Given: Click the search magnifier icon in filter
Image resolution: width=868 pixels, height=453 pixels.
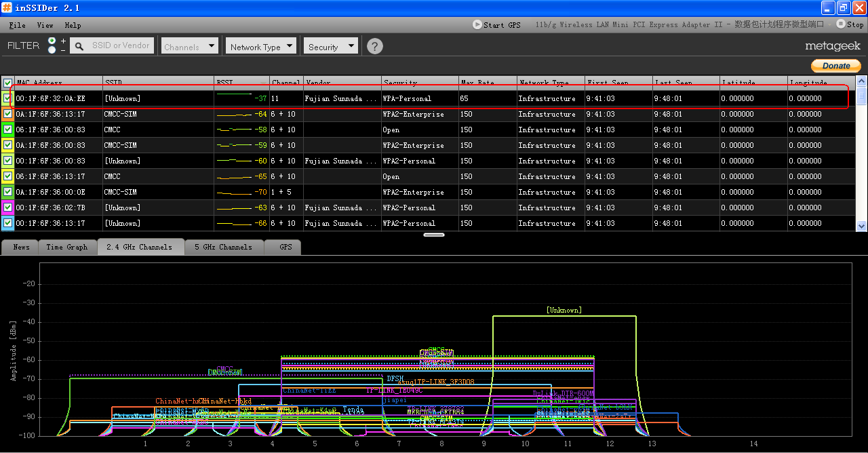Looking at the screenshot, I should 79,46.
